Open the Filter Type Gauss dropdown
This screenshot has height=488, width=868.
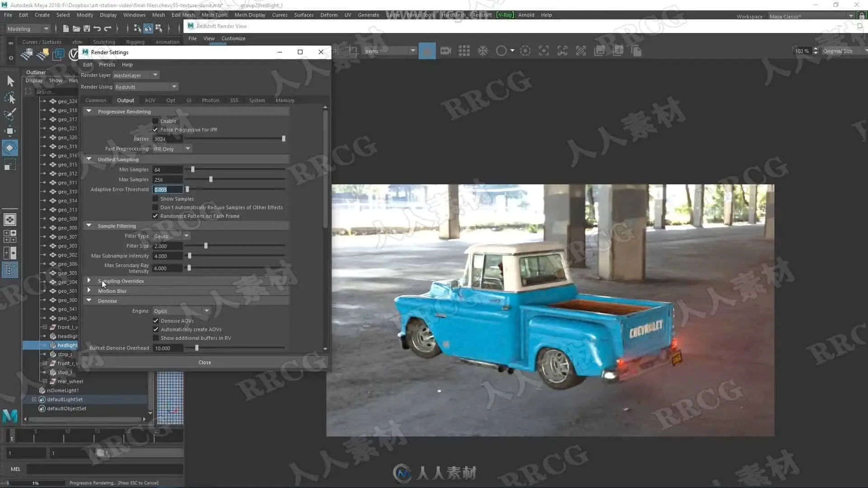tap(172, 236)
